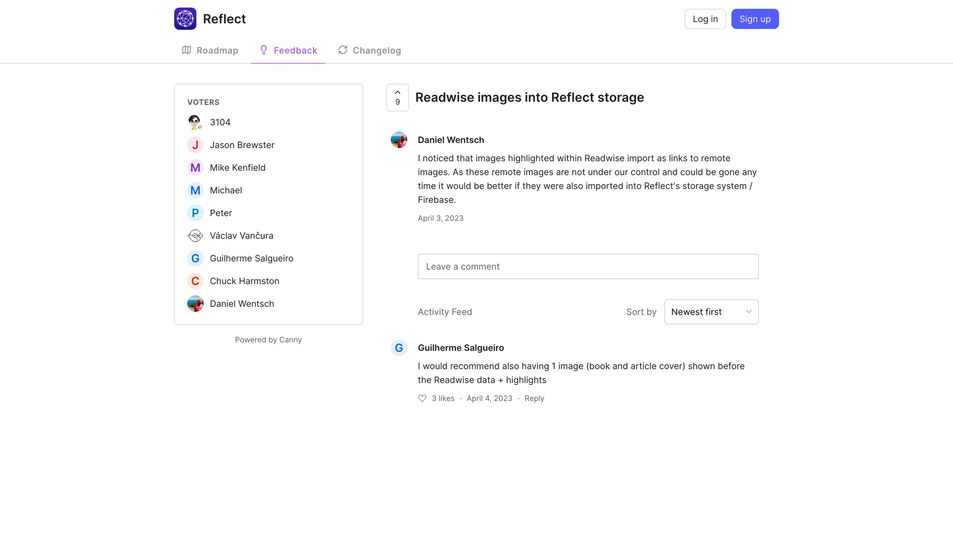Click the Sign up button
Viewport: 953px width, 560px height.
pyautogui.click(x=755, y=19)
